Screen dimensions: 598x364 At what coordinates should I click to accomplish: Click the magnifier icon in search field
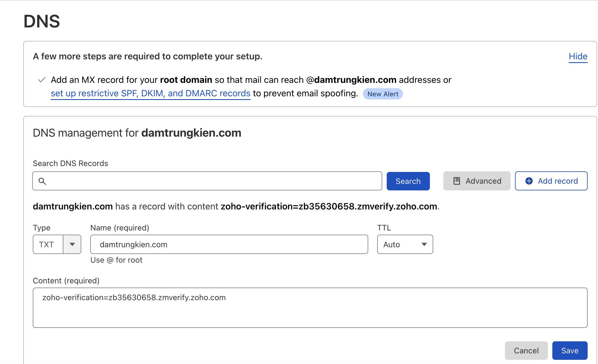(42, 181)
